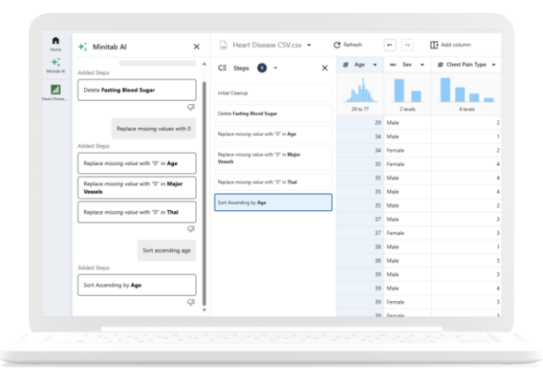Close the Steps panel

click(325, 68)
